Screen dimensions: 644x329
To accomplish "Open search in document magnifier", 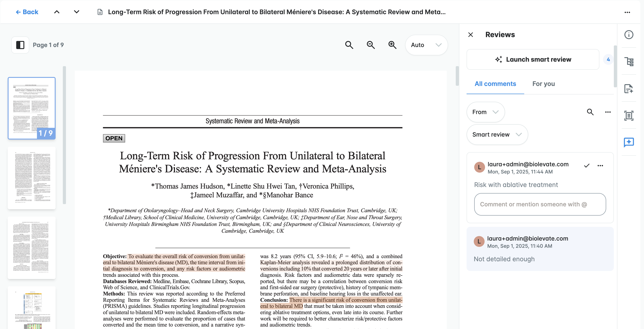I will click(349, 45).
